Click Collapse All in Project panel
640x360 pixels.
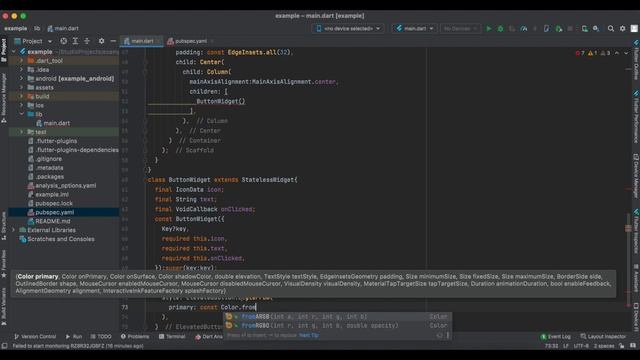(87, 41)
